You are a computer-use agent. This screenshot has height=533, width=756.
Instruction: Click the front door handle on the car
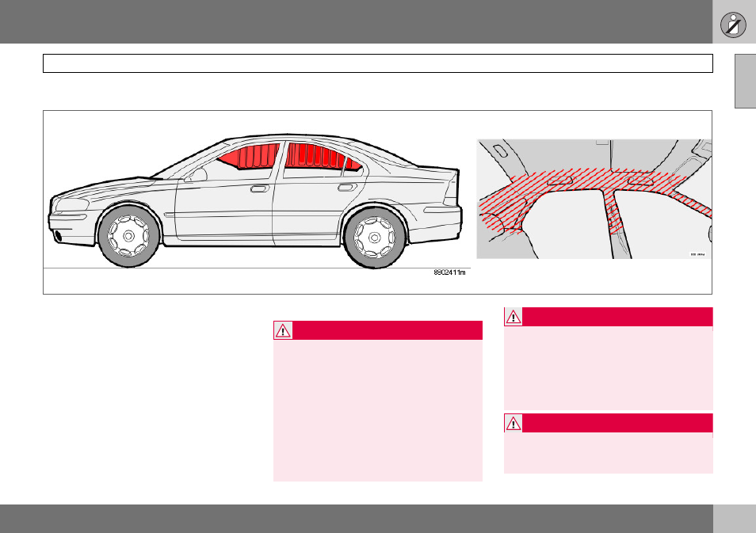click(260, 188)
